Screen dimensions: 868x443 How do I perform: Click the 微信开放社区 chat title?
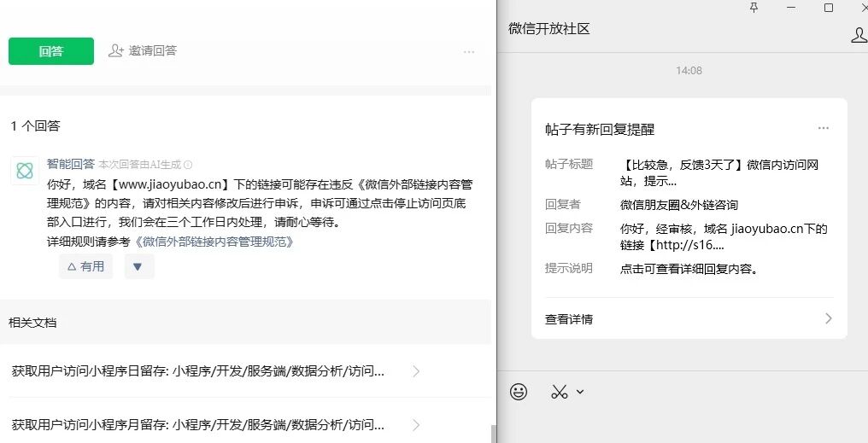(x=549, y=29)
